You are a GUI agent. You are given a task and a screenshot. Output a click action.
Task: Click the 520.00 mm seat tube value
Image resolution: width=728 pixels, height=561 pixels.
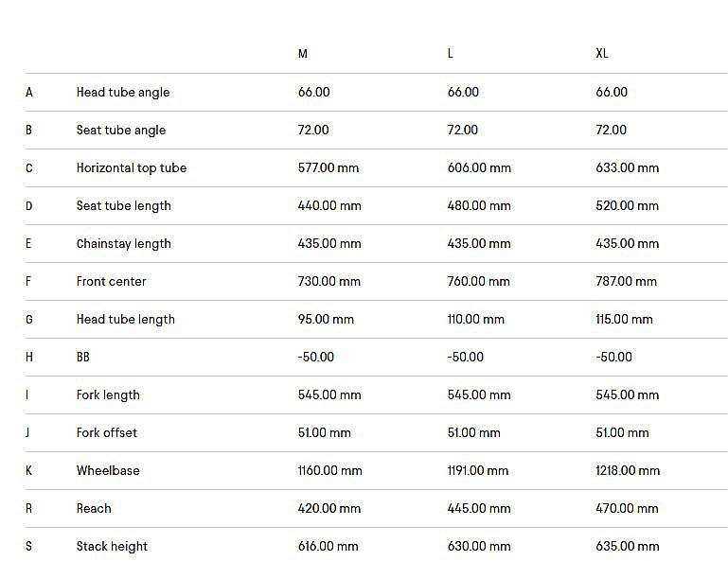tap(628, 205)
